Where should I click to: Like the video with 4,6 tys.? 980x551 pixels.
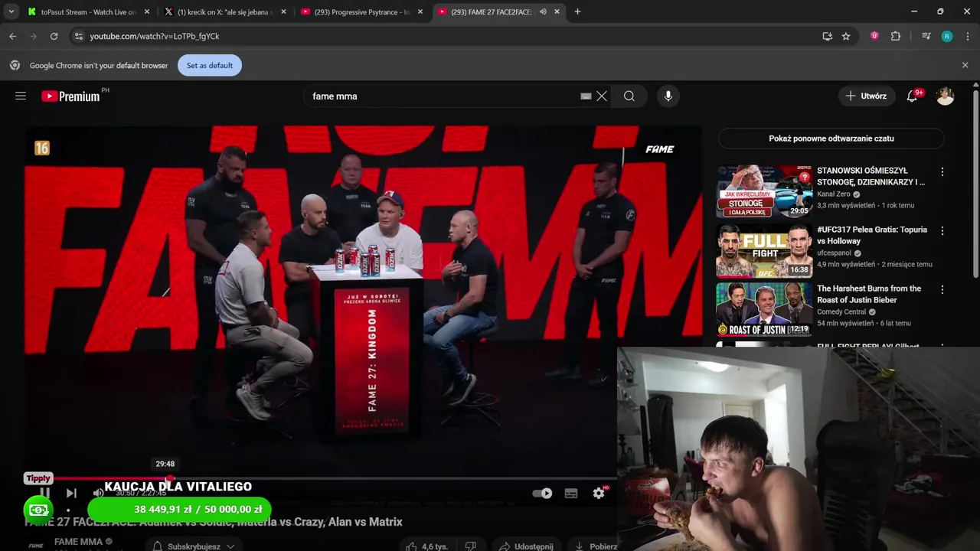pyautogui.click(x=426, y=546)
